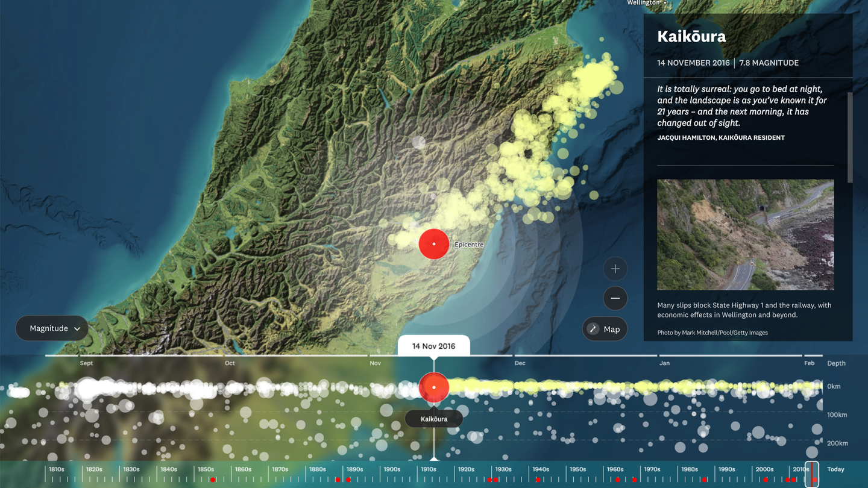Jump to the 1900s on the decade timeline
Viewport: 868px width, 488px height.
click(x=392, y=469)
